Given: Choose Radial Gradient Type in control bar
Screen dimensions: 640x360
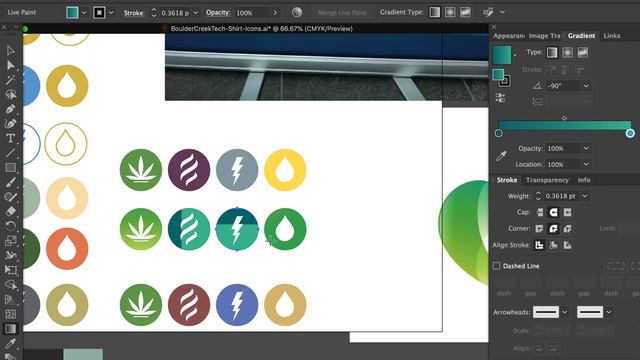Looking at the screenshot, I should coord(450,13).
